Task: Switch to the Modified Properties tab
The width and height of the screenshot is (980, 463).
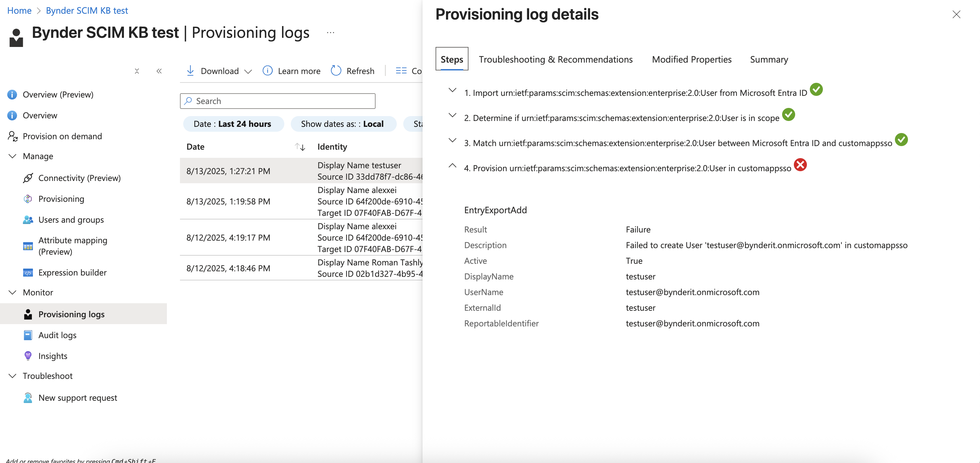Action: 691,59
